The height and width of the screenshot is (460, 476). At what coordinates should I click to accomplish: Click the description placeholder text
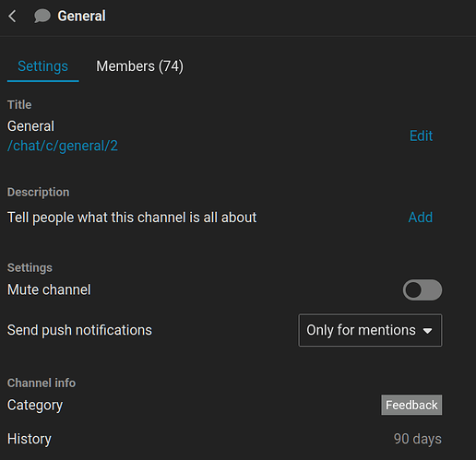click(132, 218)
